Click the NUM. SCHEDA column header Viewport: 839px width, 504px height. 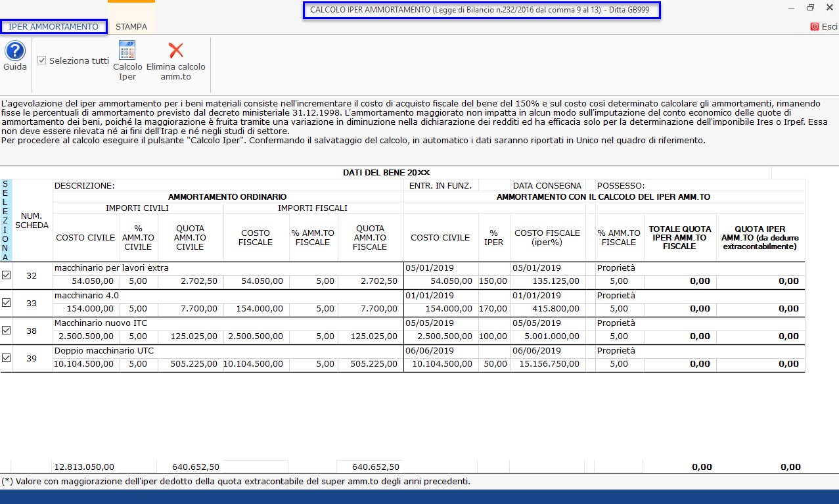coord(32,220)
